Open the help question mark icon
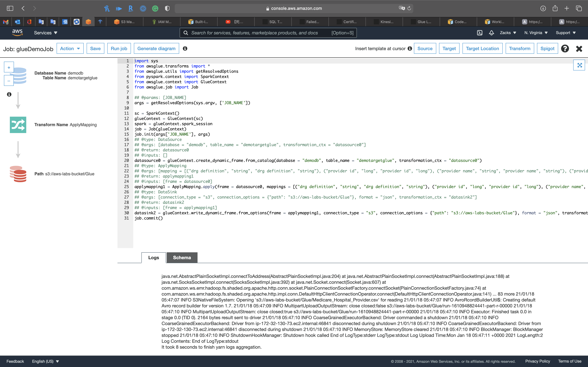The image size is (588, 367). pyautogui.click(x=565, y=48)
